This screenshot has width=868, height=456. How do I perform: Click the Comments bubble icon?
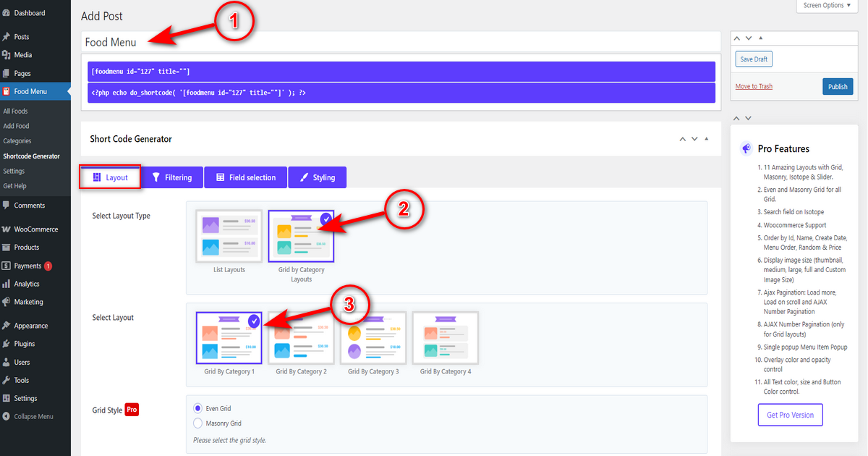pyautogui.click(x=7, y=206)
